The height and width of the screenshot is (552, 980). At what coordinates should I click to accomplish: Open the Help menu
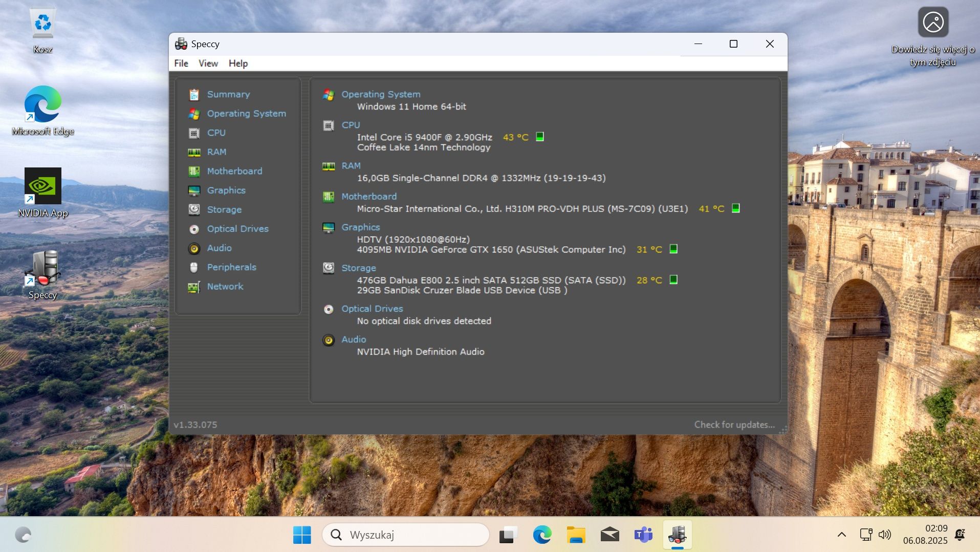238,63
